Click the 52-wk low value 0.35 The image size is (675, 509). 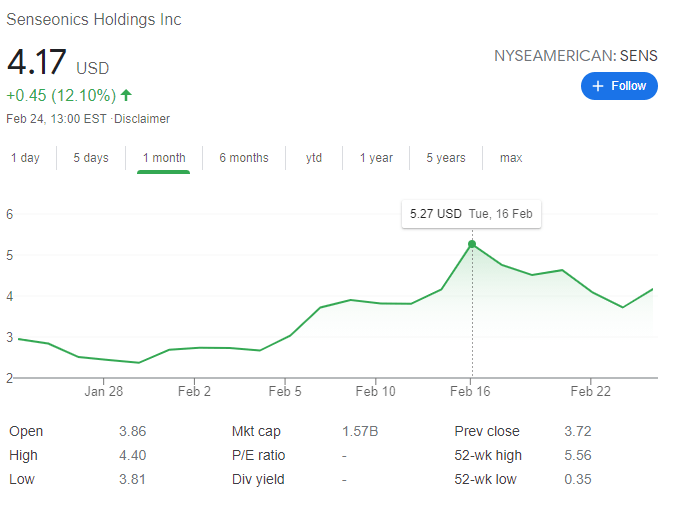pyautogui.click(x=578, y=480)
